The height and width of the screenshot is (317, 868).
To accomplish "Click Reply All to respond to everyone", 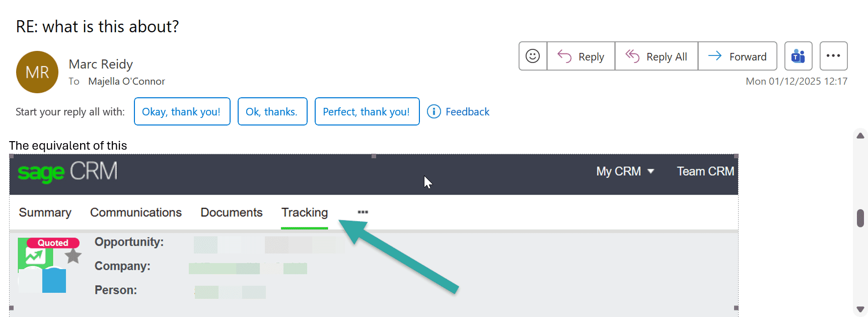I will pyautogui.click(x=656, y=56).
